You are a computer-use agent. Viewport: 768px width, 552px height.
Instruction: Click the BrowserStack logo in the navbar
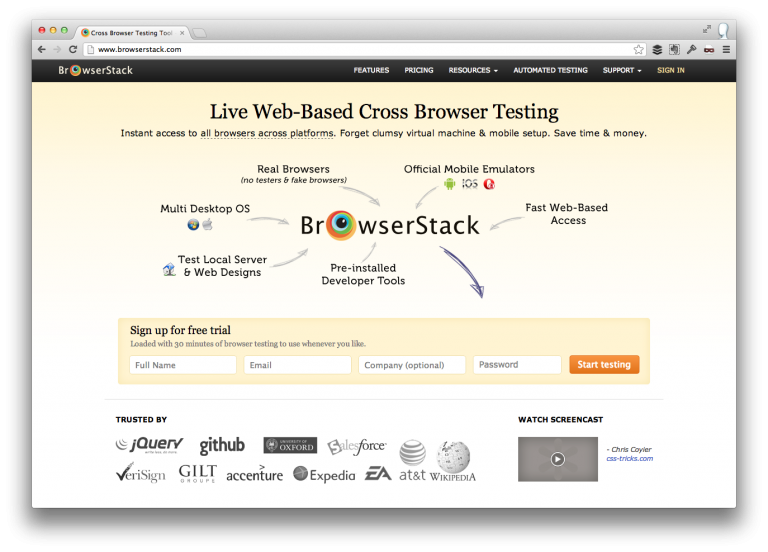point(96,71)
